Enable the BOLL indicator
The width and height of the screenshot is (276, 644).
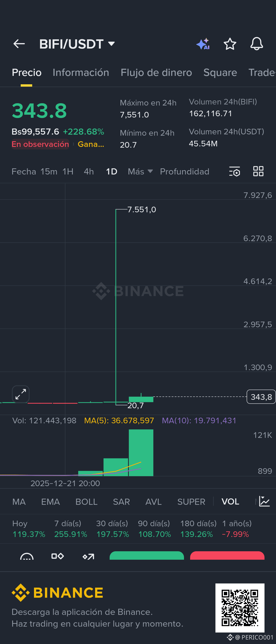86,502
